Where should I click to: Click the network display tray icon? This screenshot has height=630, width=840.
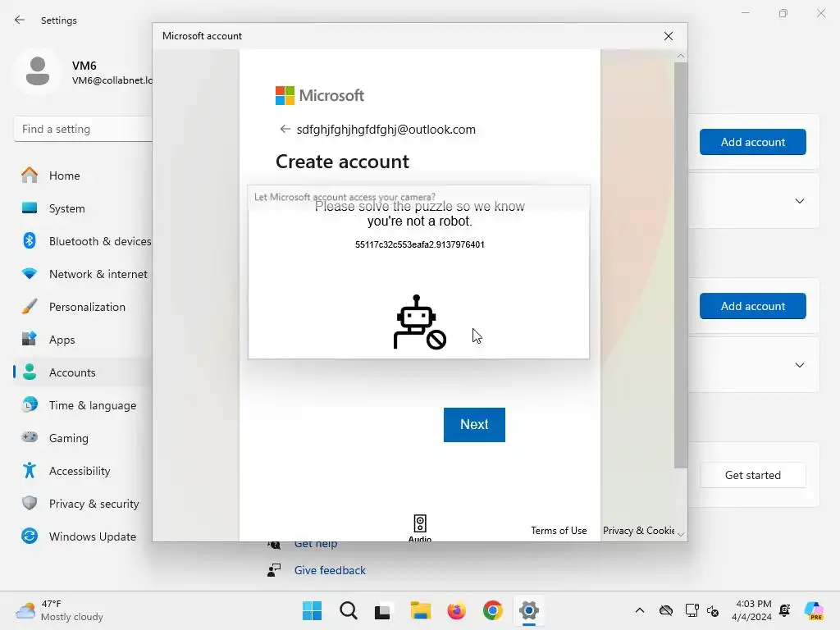click(692, 610)
